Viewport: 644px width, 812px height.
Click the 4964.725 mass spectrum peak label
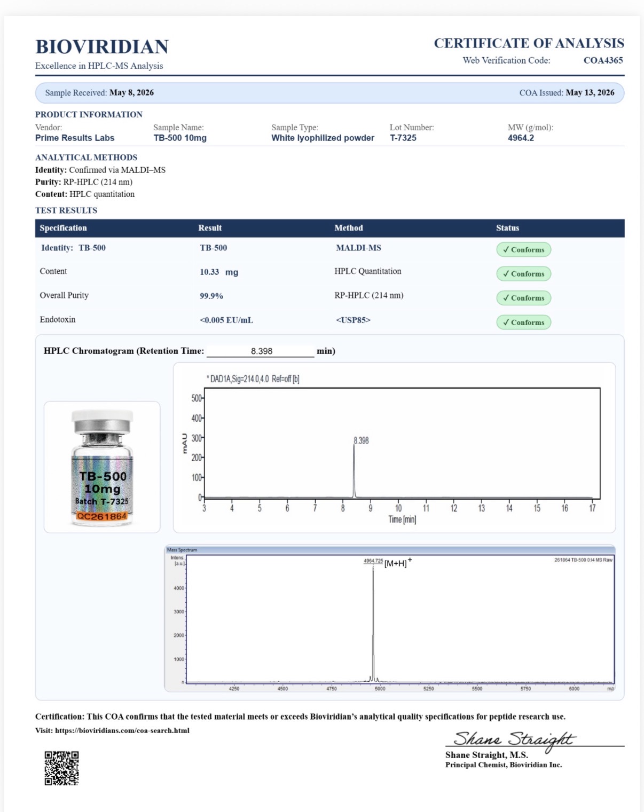pyautogui.click(x=373, y=561)
